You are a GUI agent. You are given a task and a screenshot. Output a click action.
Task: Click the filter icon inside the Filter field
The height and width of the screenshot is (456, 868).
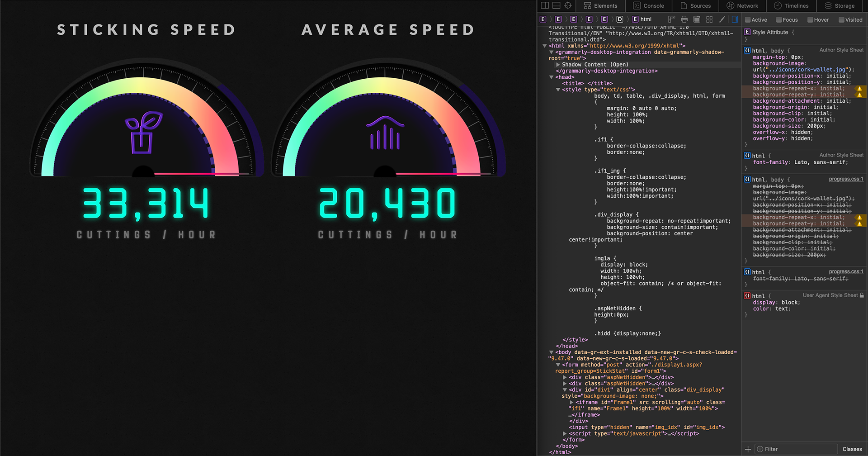coord(760,449)
